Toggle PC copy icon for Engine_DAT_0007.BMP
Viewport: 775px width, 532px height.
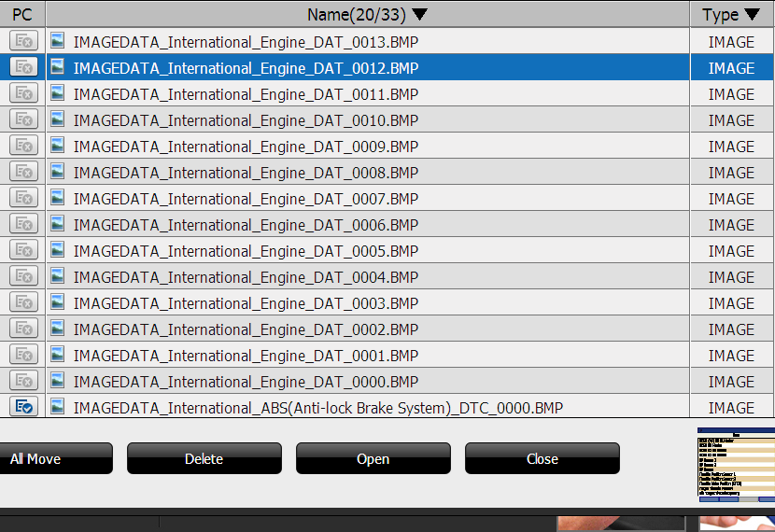tap(23, 198)
